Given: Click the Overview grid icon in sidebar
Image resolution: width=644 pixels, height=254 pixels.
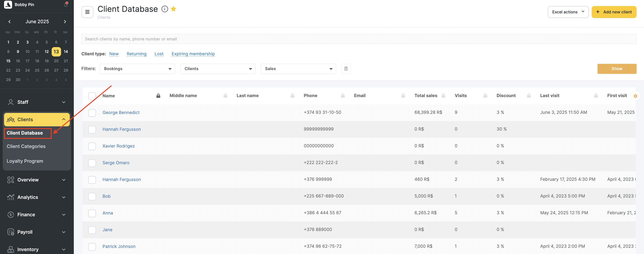Looking at the screenshot, I should click(x=11, y=180).
